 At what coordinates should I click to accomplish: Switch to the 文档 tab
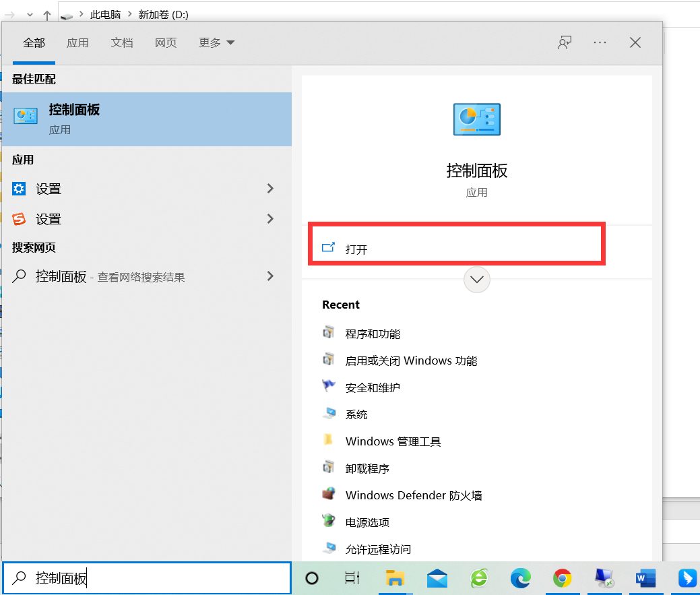122,42
